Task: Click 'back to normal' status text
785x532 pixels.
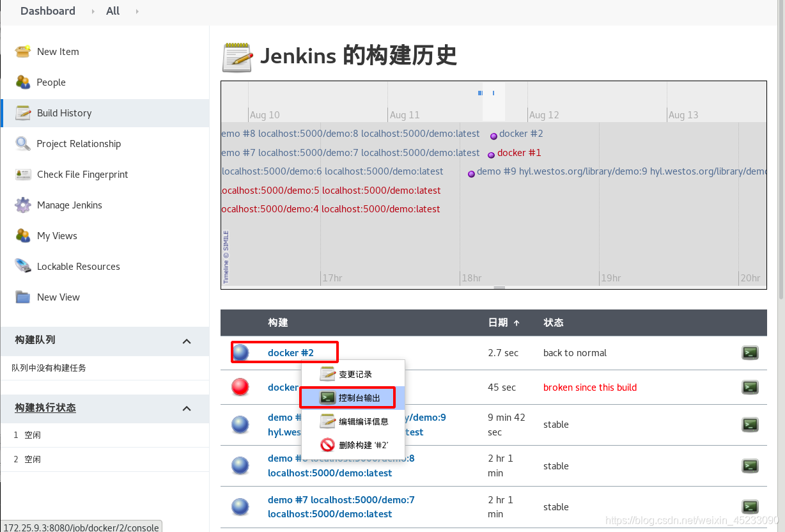Action: pyautogui.click(x=575, y=353)
